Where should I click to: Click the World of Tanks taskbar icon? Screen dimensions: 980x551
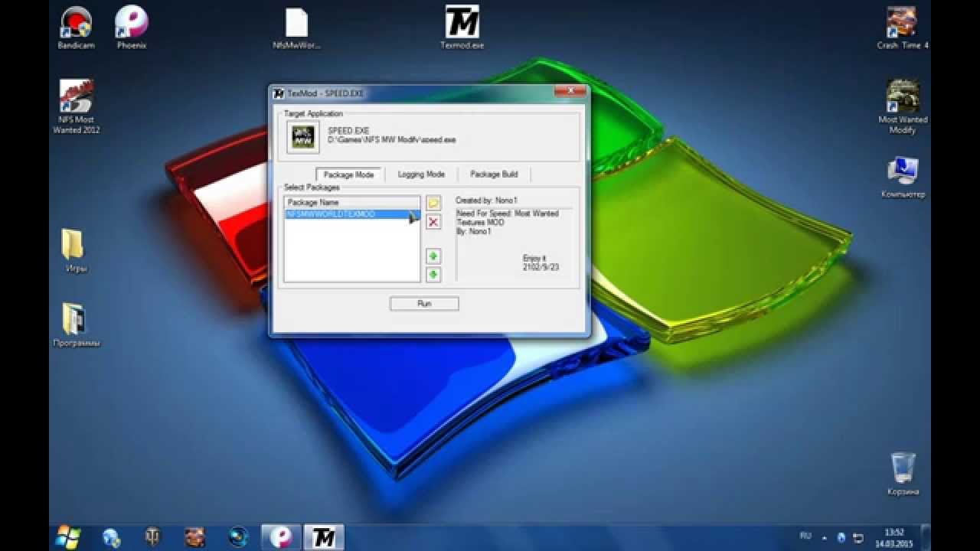coord(153,537)
